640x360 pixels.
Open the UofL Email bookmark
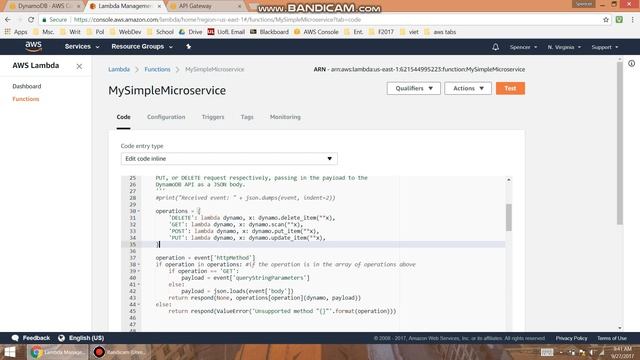click(x=226, y=32)
